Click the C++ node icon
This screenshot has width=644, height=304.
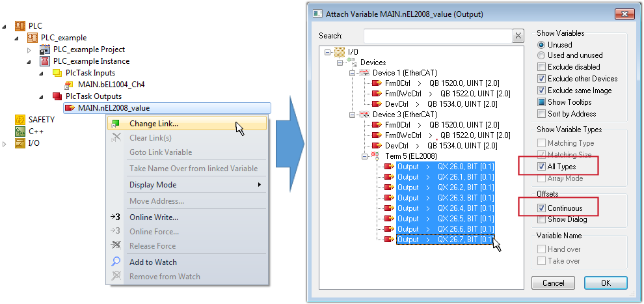[x=20, y=131]
